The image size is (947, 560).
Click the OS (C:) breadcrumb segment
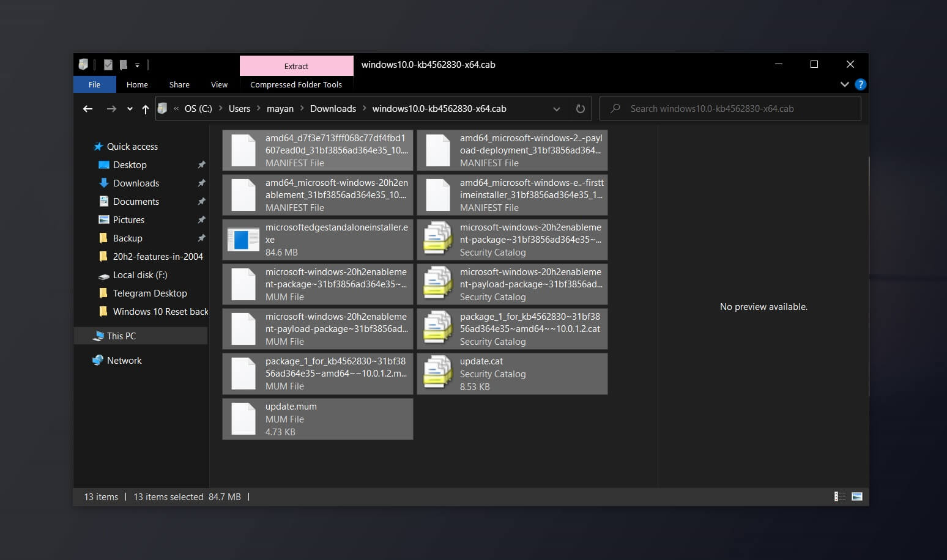(x=198, y=109)
